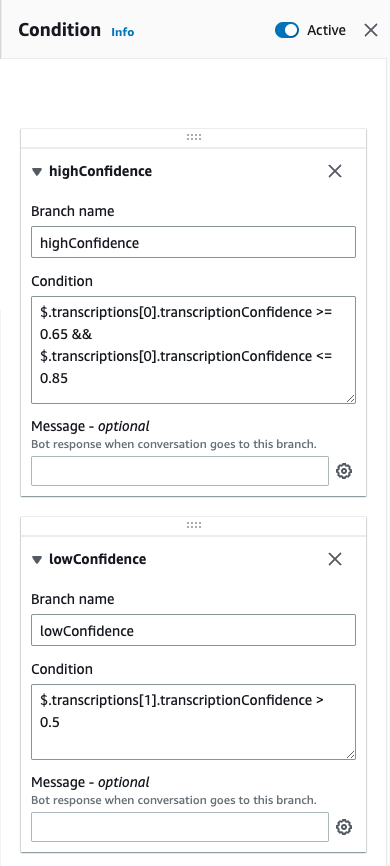Click the lowConfidence Branch name field
The image size is (390, 866).
(x=193, y=630)
